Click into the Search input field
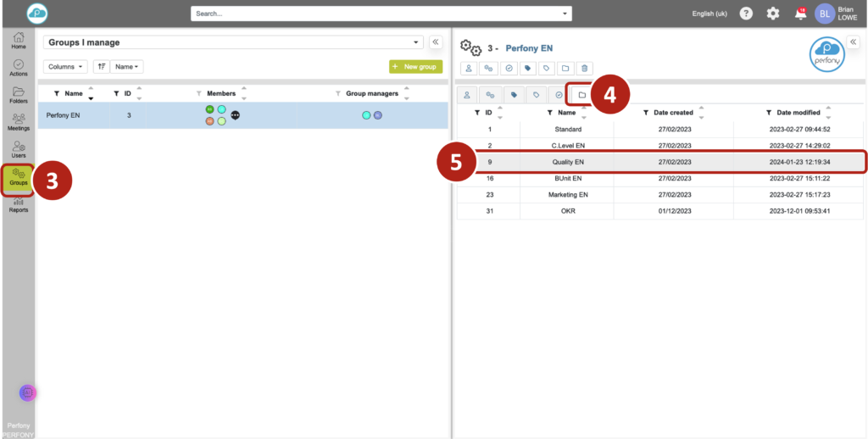The image size is (868, 439). pos(373,14)
